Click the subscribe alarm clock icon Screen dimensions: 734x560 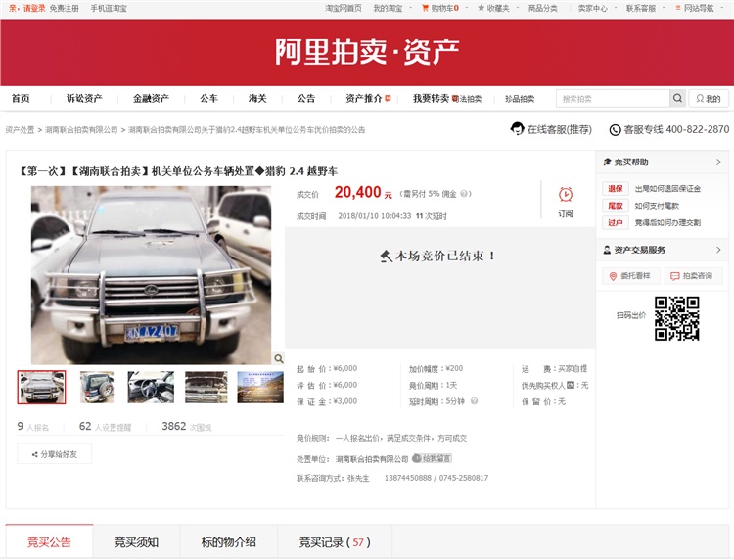tap(566, 194)
